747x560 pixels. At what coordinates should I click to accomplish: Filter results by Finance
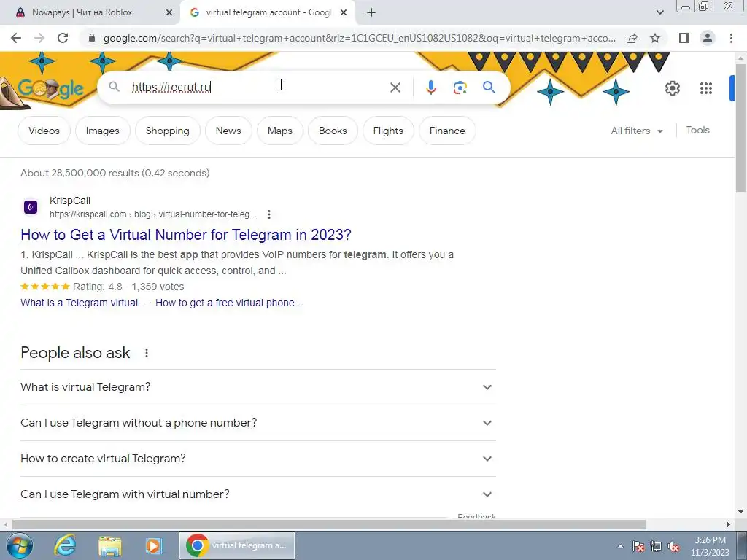[447, 131]
